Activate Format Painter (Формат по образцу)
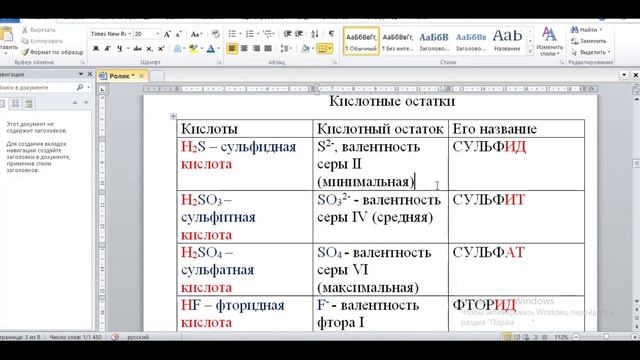Viewport: 640px width, 360px height. pyautogui.click(x=52, y=52)
